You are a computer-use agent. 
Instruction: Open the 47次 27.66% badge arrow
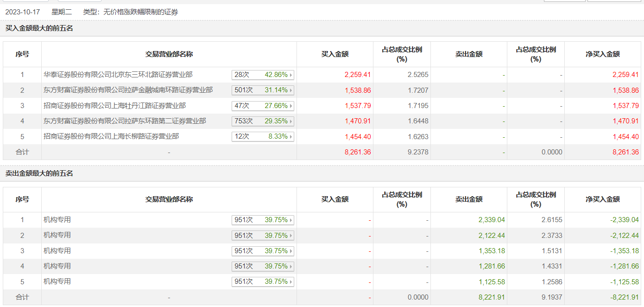pyautogui.click(x=291, y=106)
